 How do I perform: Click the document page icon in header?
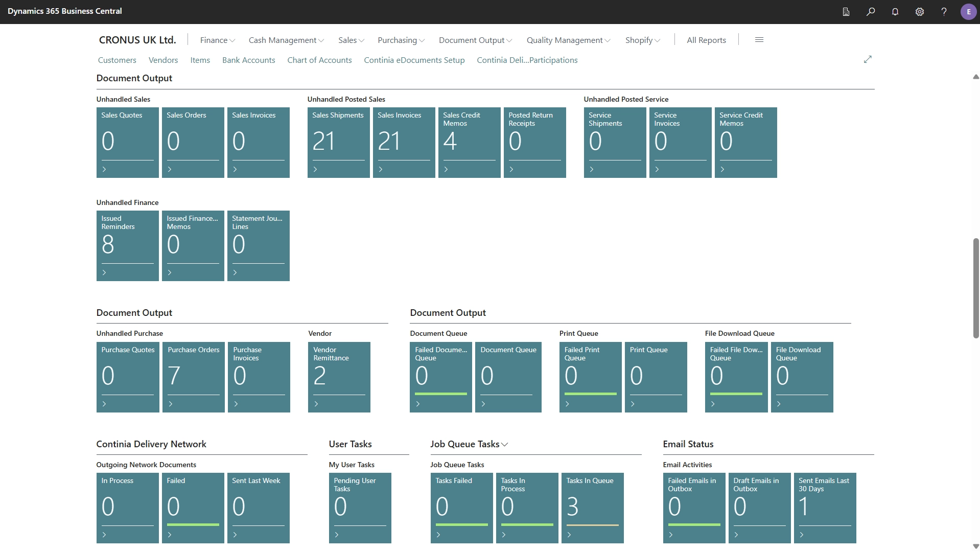846,12
